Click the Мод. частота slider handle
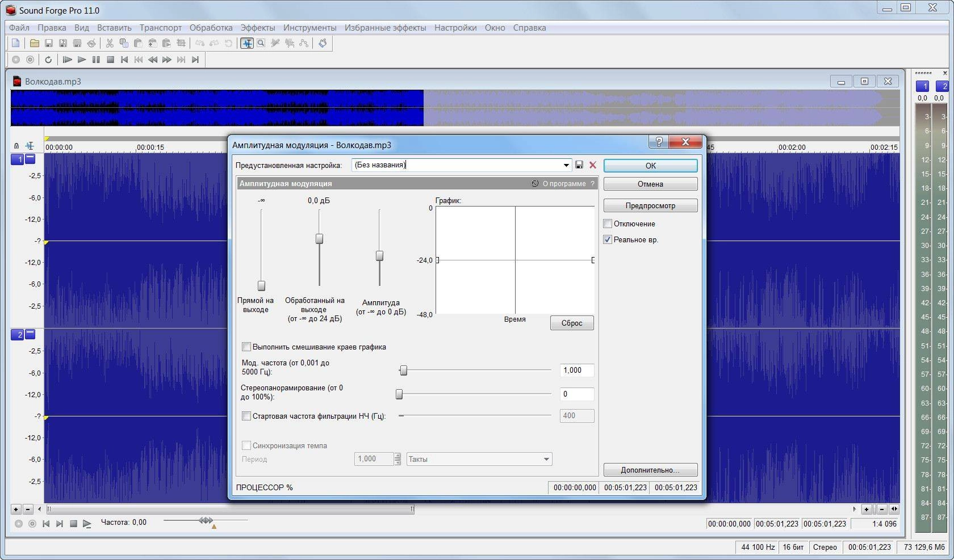This screenshot has width=954, height=560. 403,370
